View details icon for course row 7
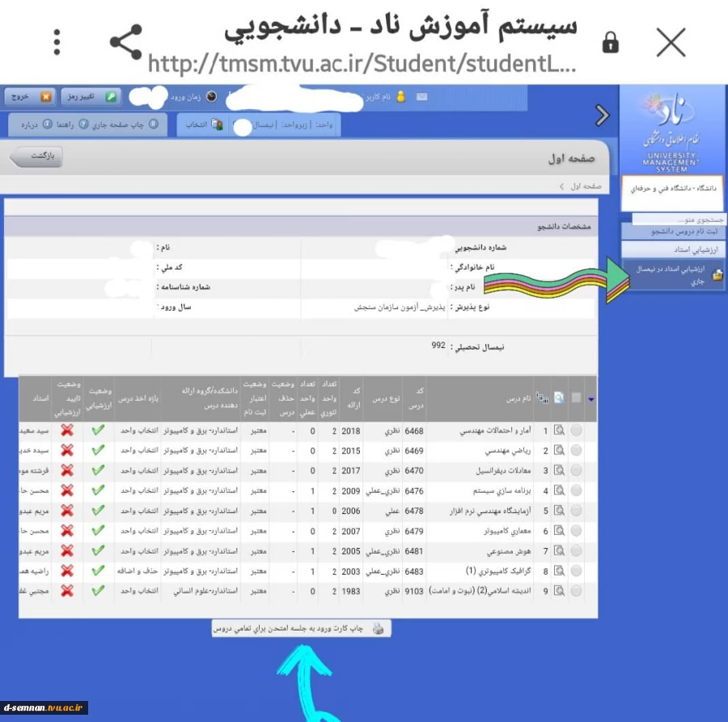This screenshot has height=722, width=728. (x=560, y=550)
